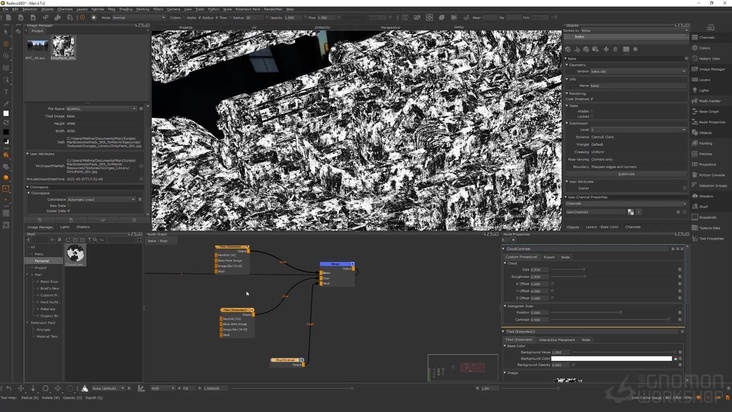Image resolution: width=732 pixels, height=412 pixels.
Task: Open the Painting palette in sidebar
Action: 704,143
